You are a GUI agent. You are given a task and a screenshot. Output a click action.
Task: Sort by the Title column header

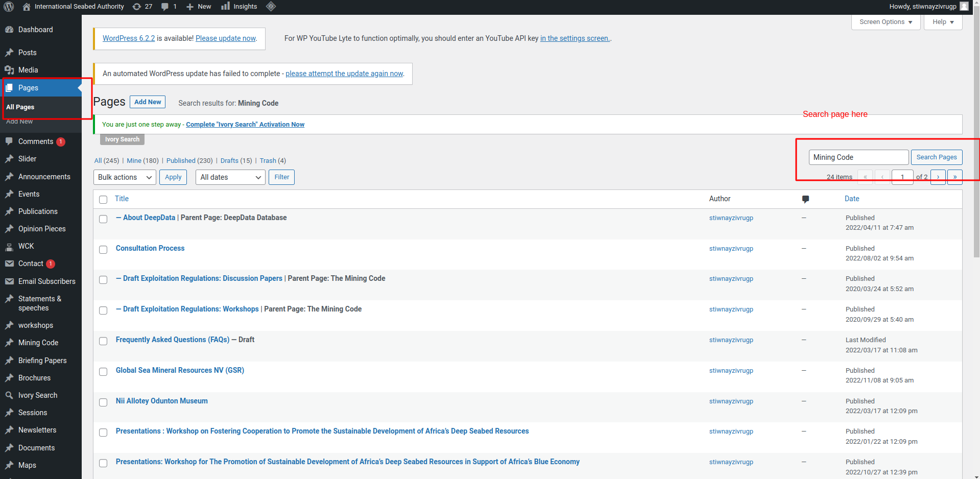[122, 199]
